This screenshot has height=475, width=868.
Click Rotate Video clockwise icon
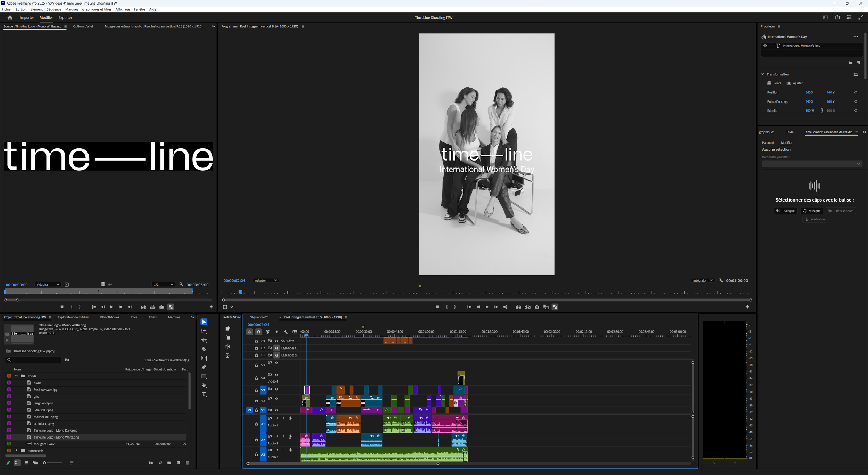[228, 329]
